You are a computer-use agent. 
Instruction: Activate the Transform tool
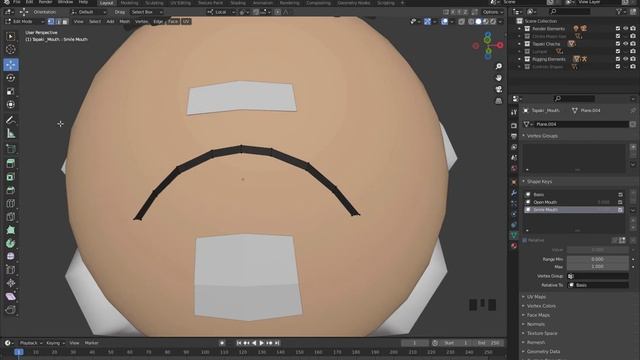11,104
